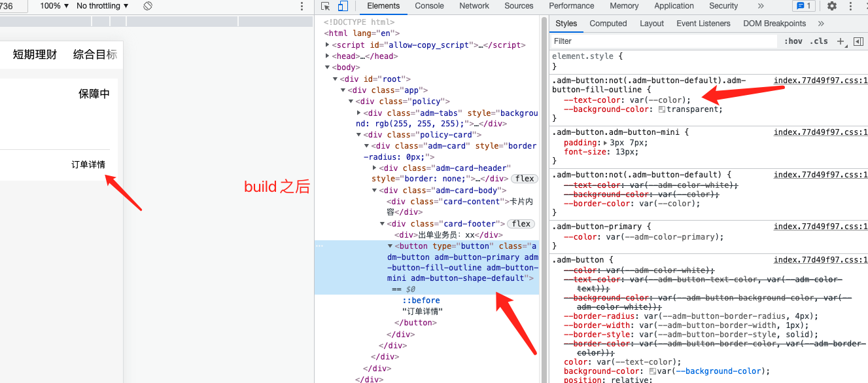Expand the head element node

click(328, 56)
